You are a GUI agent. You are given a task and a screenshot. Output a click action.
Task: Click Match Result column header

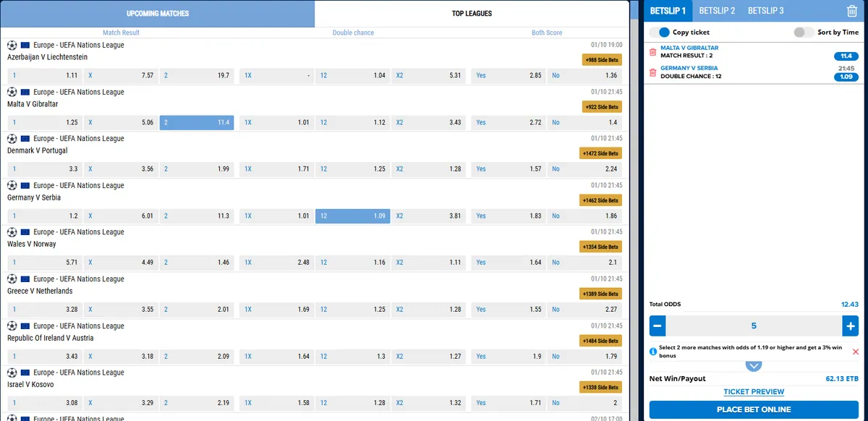(121, 33)
